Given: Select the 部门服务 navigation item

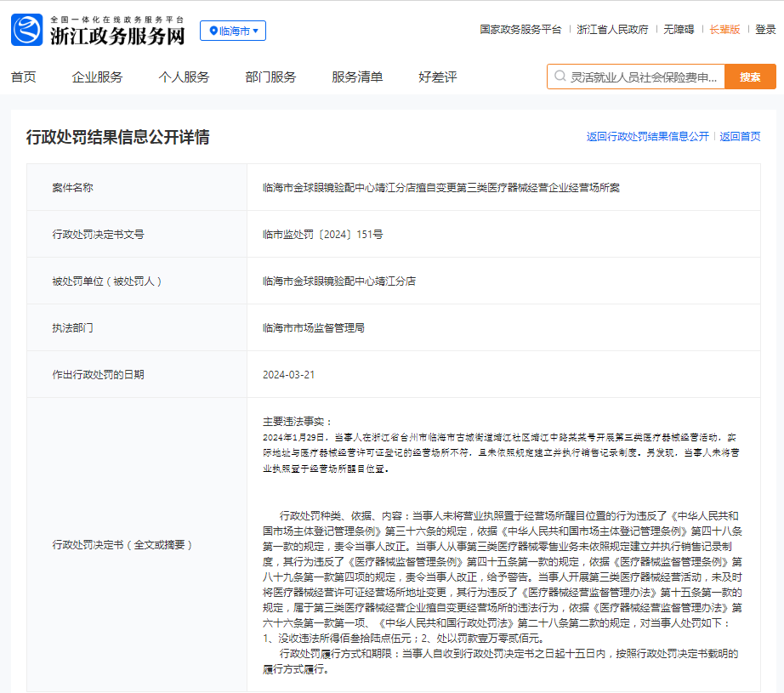Looking at the screenshot, I should click(270, 77).
